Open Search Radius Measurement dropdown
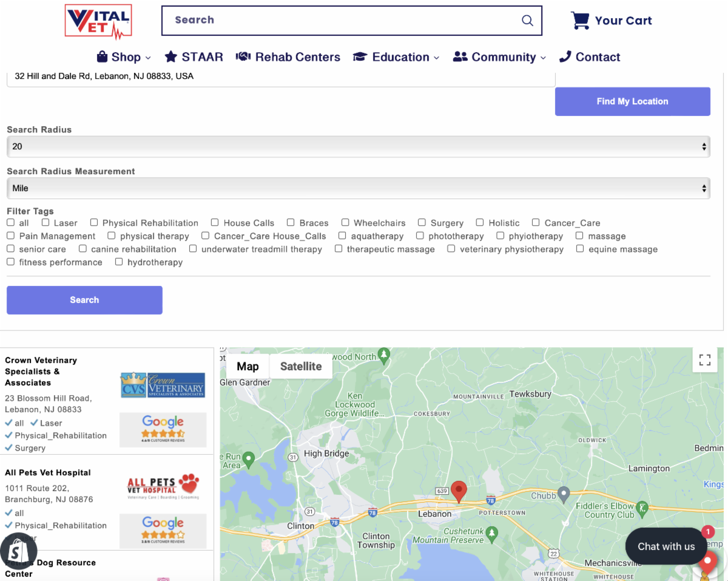The height and width of the screenshot is (581, 728). (358, 188)
